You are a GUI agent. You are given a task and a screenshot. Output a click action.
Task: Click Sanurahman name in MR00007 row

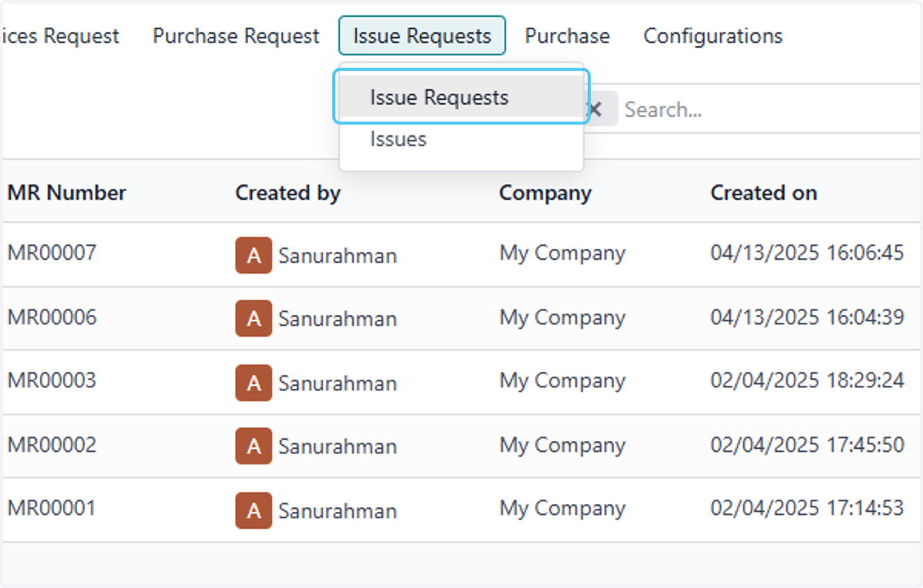click(x=338, y=255)
